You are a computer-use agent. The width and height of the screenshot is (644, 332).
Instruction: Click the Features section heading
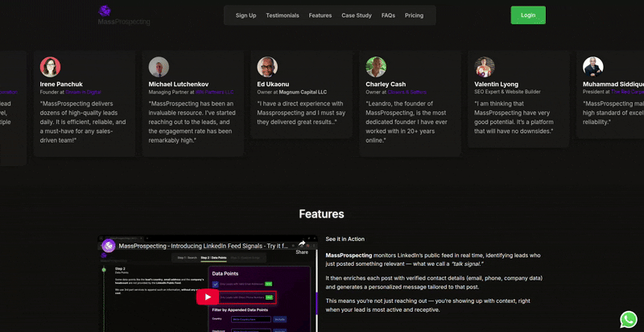321,214
